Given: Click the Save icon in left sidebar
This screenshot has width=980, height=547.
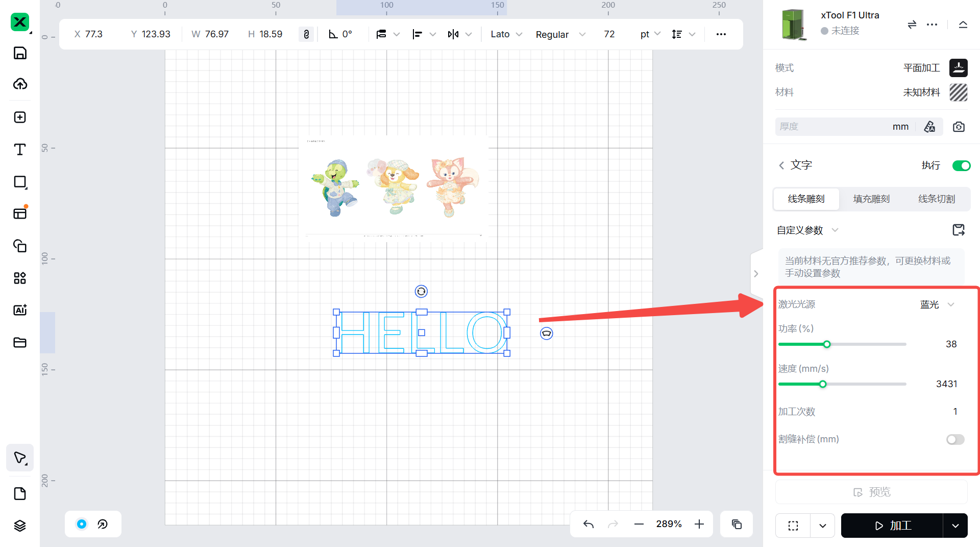Looking at the screenshot, I should click(20, 53).
